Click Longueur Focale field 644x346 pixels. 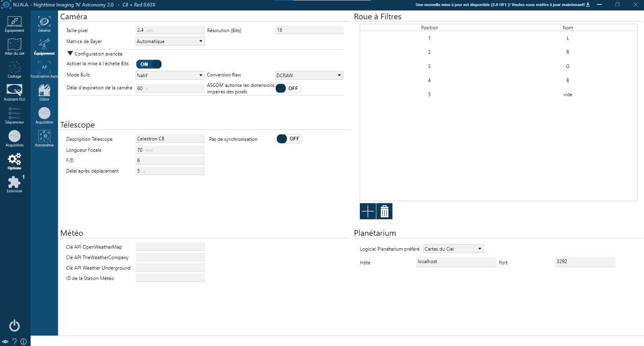pos(170,150)
